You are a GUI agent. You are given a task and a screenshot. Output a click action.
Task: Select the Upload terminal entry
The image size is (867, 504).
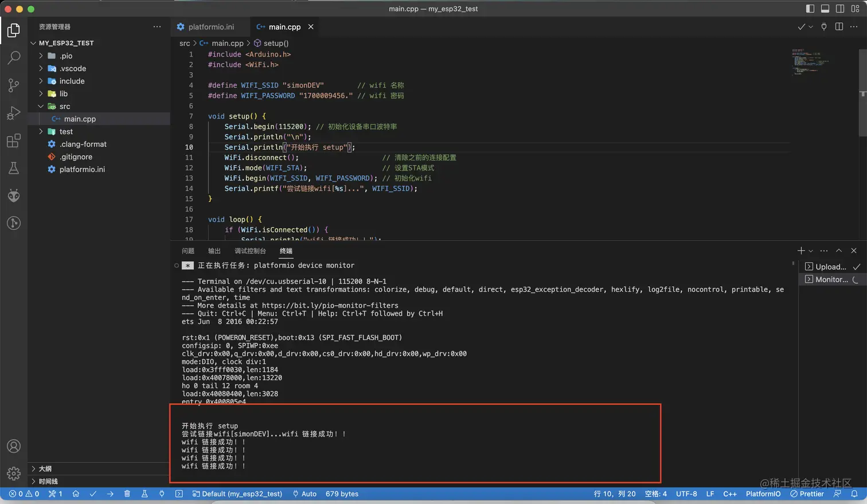click(830, 267)
